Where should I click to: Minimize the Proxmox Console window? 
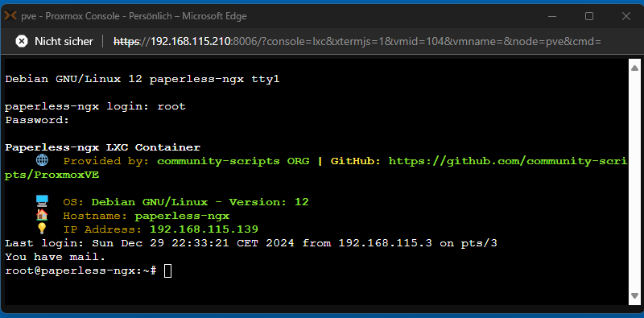552,16
